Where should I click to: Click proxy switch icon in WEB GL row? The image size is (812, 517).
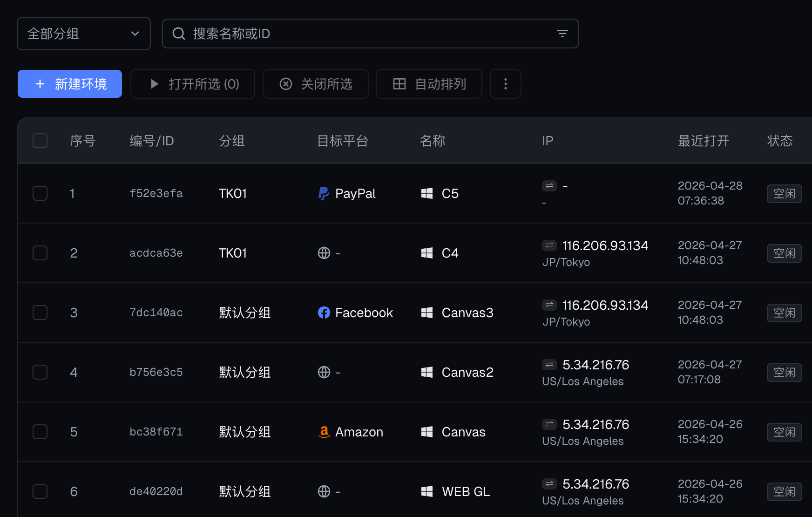549,483
